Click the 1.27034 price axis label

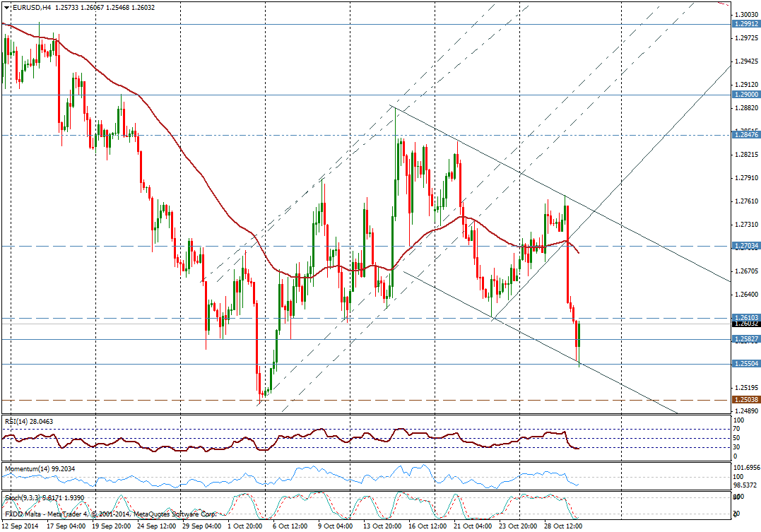pyautogui.click(x=746, y=247)
